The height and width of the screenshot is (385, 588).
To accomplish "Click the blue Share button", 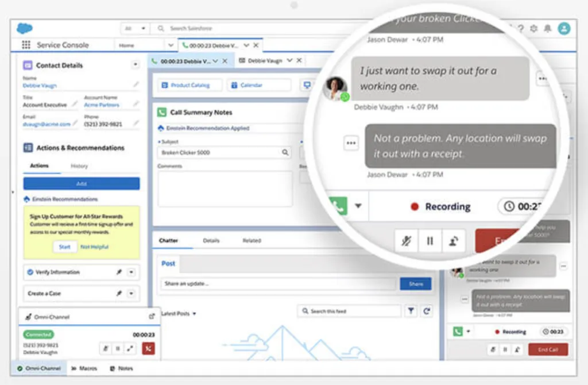I will point(416,284).
